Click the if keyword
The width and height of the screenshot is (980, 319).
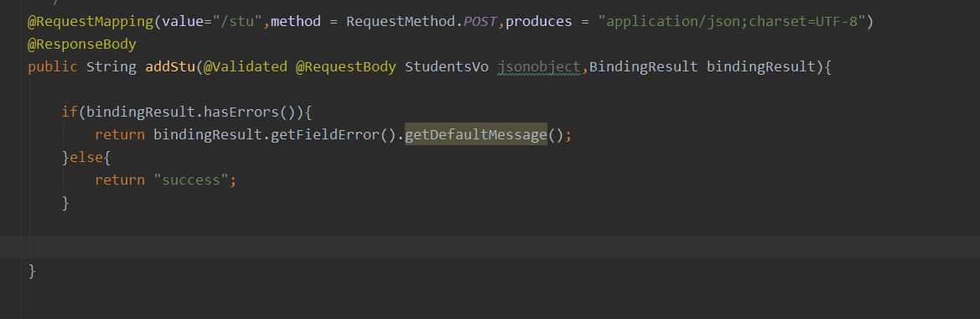(70, 112)
